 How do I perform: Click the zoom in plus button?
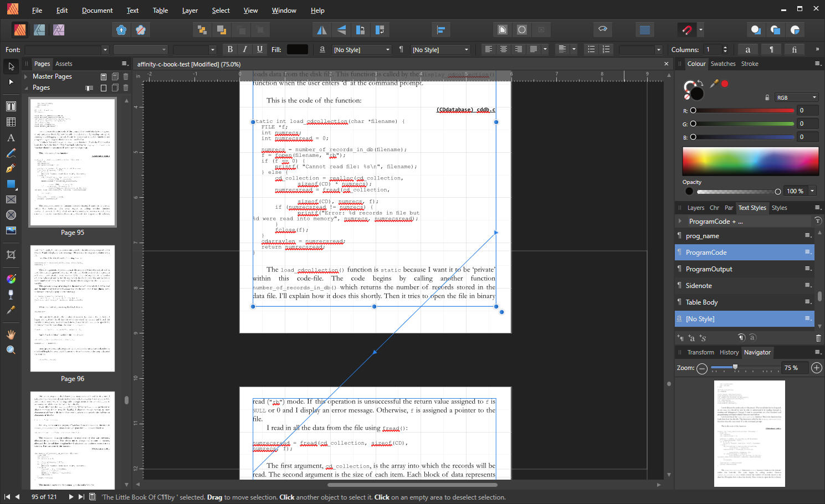tap(817, 368)
